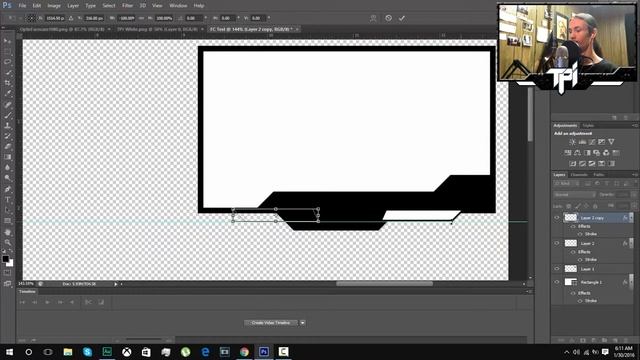640x360 pixels.
Task: Hide the Layer 2 copy layer
Action: tap(557, 218)
